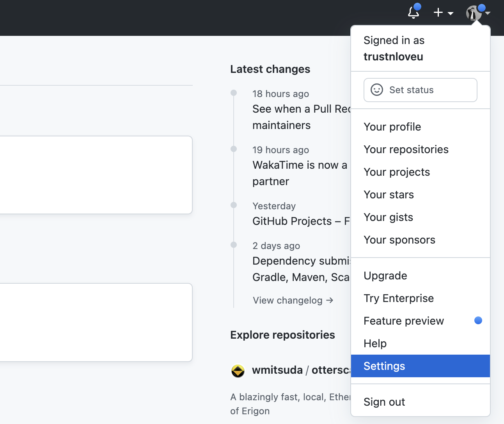The width and height of the screenshot is (504, 424).
Task: Open the GitHub Projects changelog entry
Action: tap(302, 221)
